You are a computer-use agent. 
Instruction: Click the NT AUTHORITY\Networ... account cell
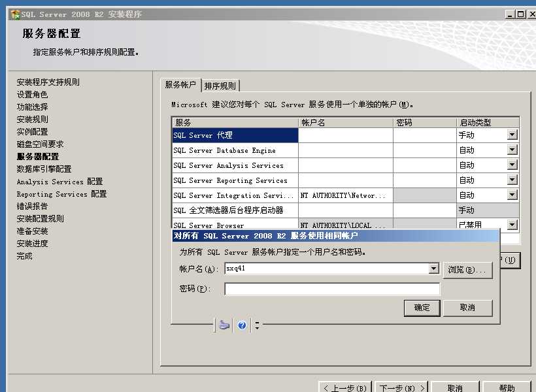(x=346, y=195)
